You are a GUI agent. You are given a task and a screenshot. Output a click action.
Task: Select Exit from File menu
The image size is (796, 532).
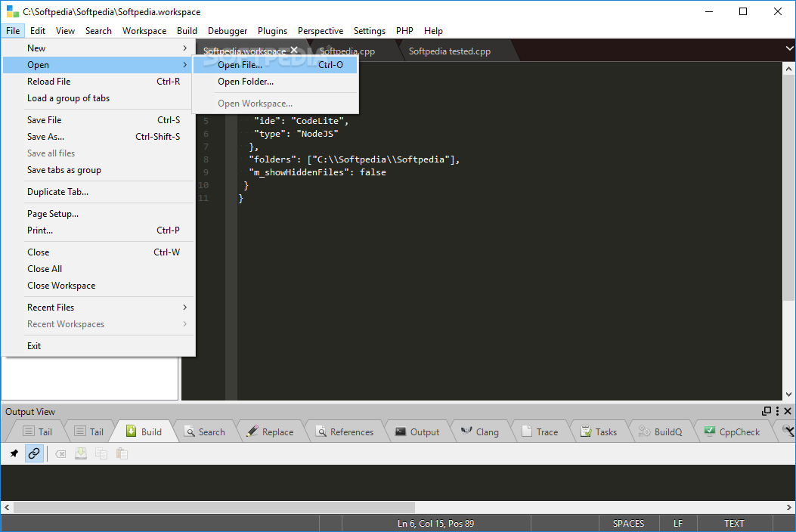(x=98, y=346)
